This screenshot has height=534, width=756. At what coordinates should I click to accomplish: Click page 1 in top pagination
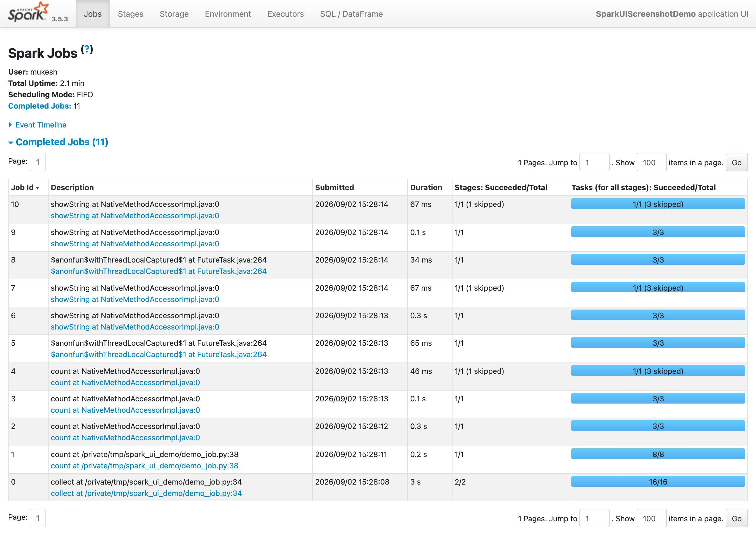(x=38, y=162)
